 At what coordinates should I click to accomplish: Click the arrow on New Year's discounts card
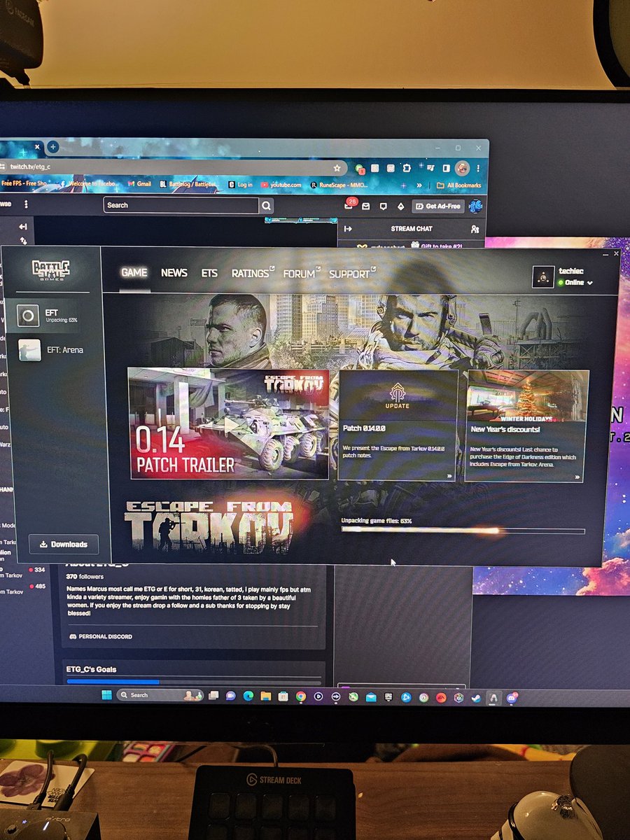(x=577, y=477)
